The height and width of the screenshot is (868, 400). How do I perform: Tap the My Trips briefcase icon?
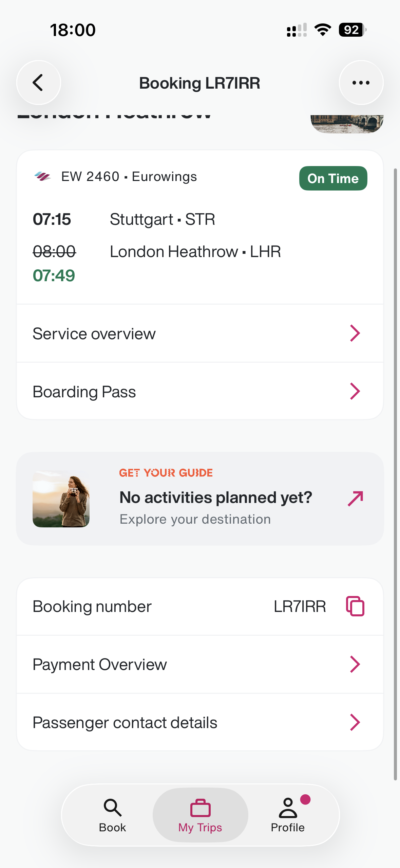tap(200, 808)
